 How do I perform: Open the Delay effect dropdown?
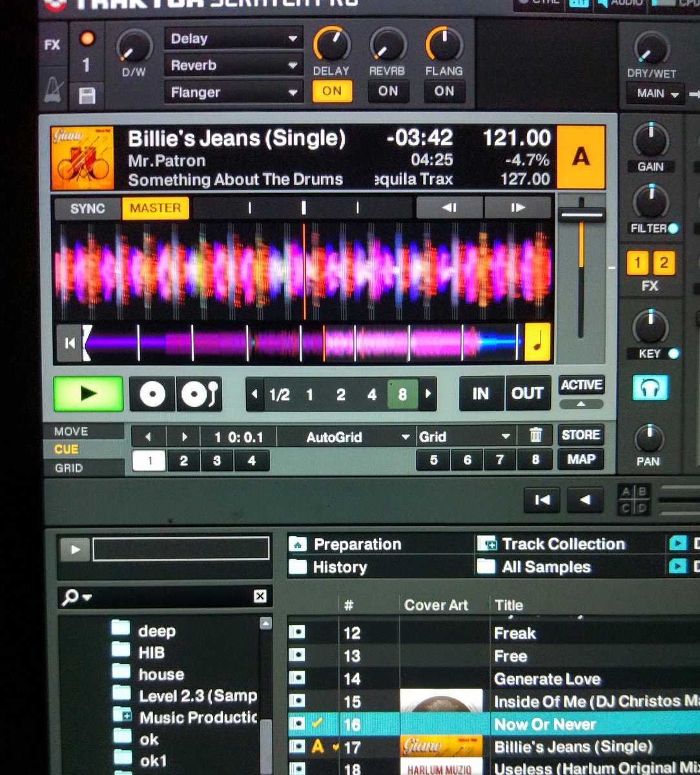(x=234, y=39)
